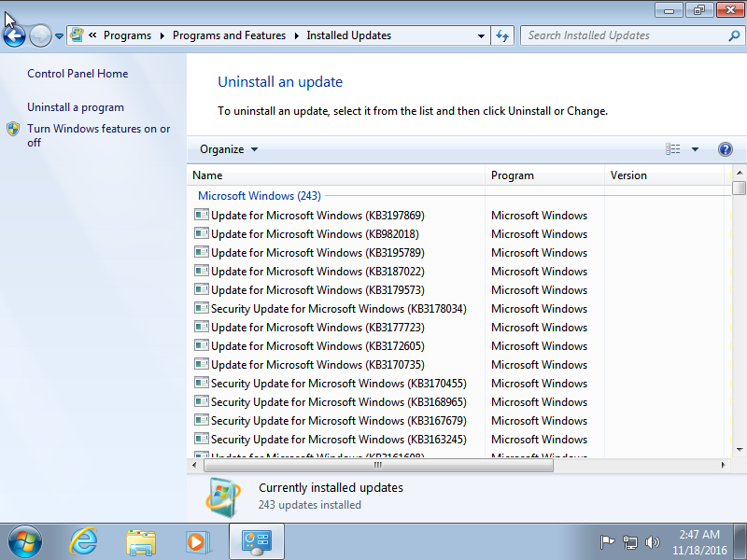The image size is (747, 560).
Task: Click the horizontal scrollbar left arrow
Action: pos(194,465)
